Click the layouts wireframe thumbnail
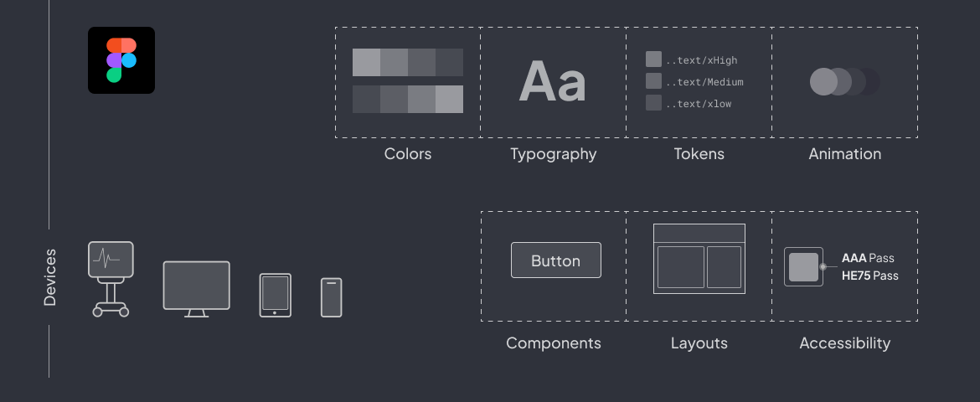 pos(699,259)
